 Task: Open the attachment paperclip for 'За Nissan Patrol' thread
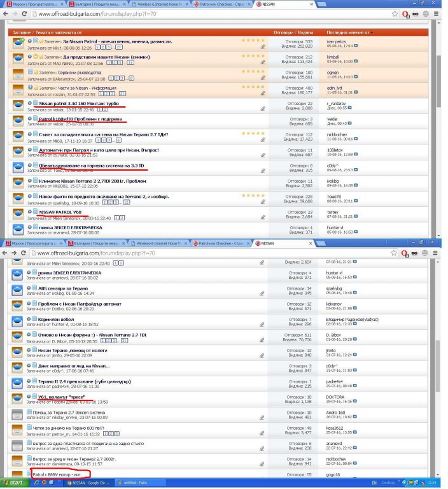263,46
